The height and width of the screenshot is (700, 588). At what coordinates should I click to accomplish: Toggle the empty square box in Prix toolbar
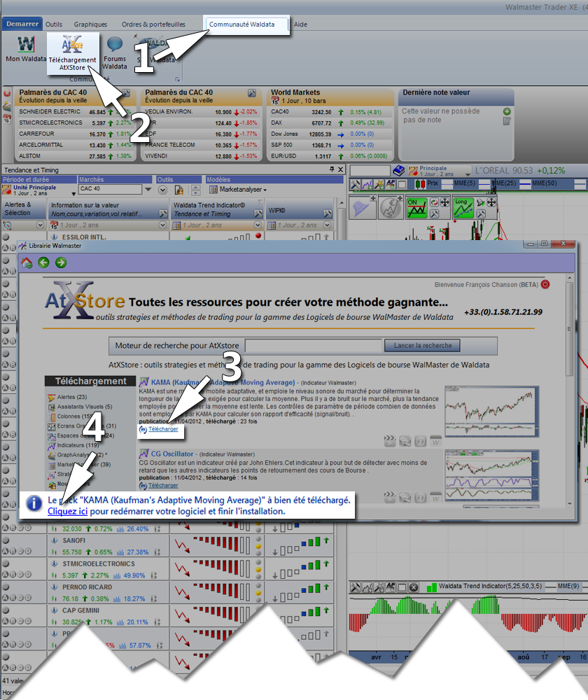pos(402,184)
